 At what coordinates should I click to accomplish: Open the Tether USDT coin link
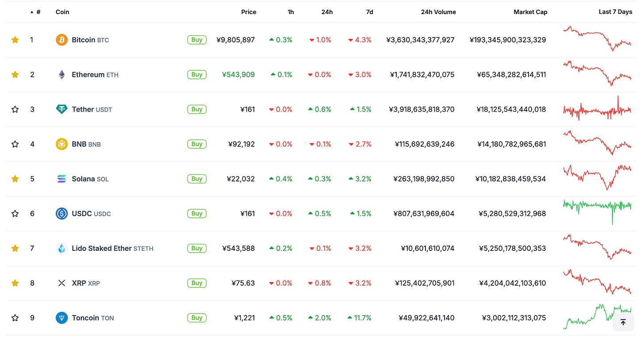tap(92, 110)
